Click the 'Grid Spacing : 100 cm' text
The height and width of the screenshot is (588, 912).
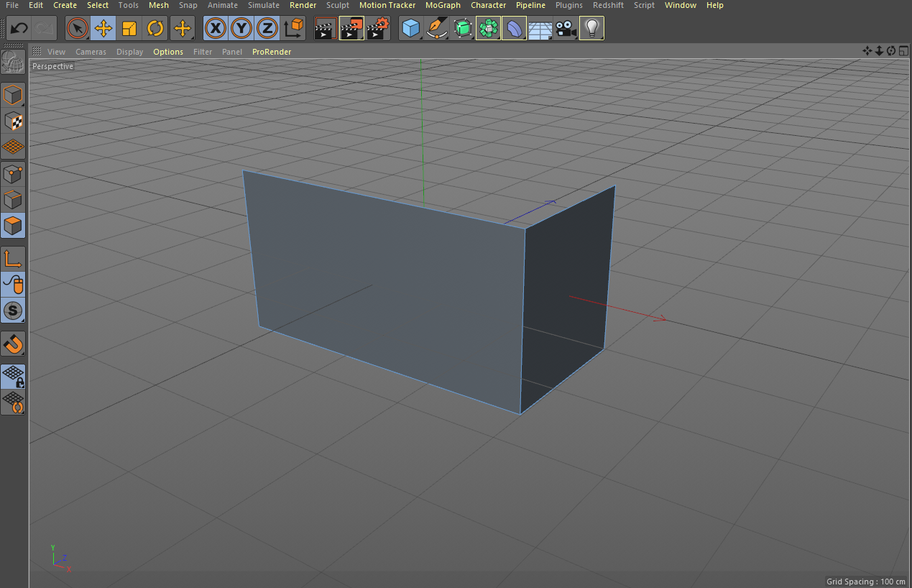[x=866, y=582]
